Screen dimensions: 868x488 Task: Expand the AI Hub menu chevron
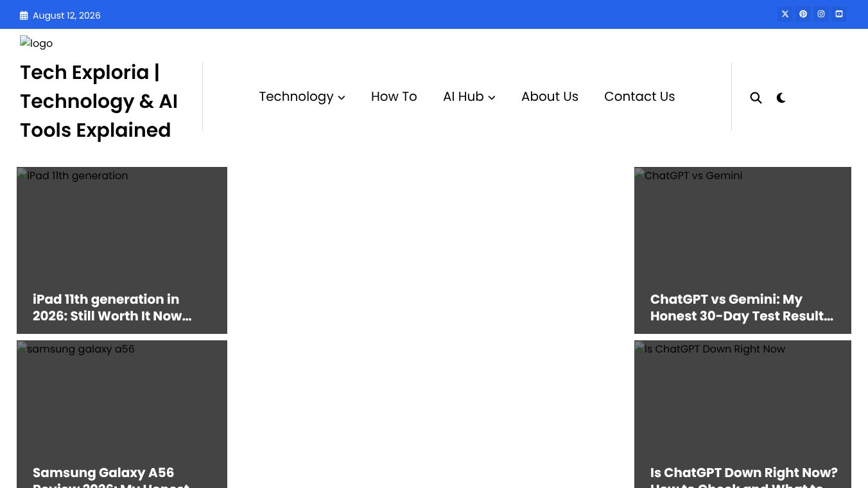492,98
